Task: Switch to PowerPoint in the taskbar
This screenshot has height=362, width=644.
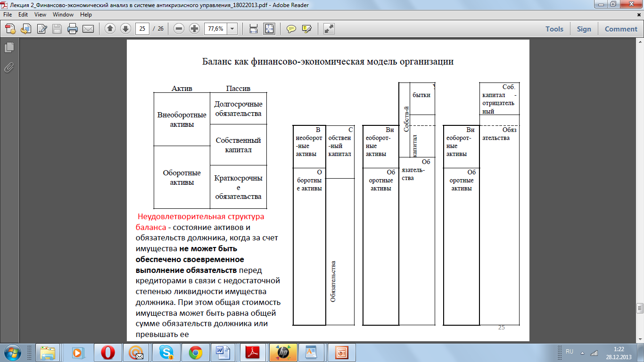Action: coord(340,353)
